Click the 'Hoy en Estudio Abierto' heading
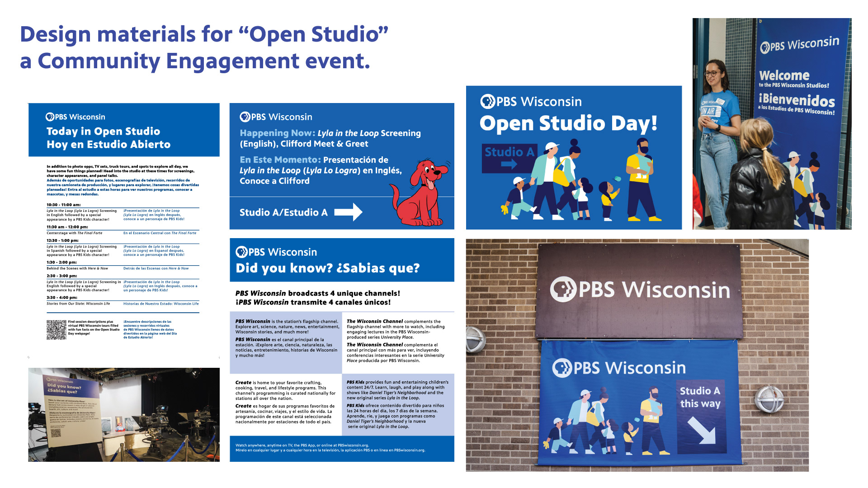The image size is (868, 488). pos(108,145)
